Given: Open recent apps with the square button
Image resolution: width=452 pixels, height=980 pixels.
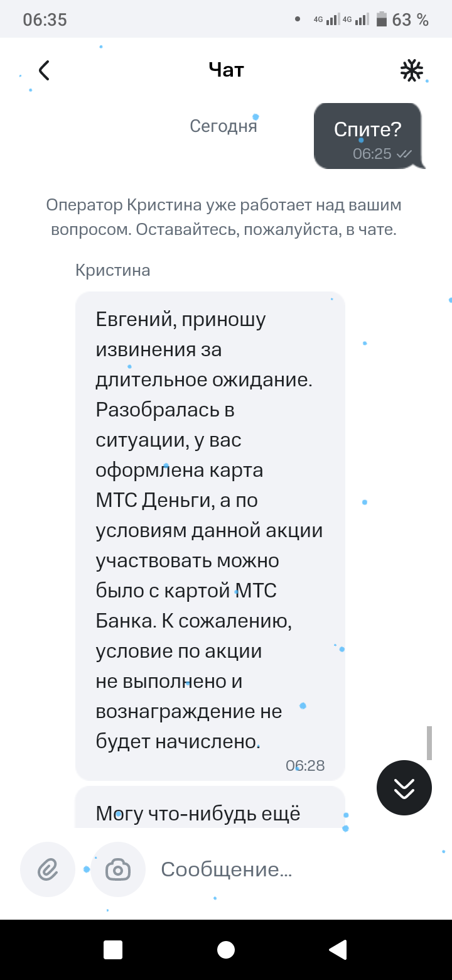Looking at the screenshot, I should click(x=112, y=950).
